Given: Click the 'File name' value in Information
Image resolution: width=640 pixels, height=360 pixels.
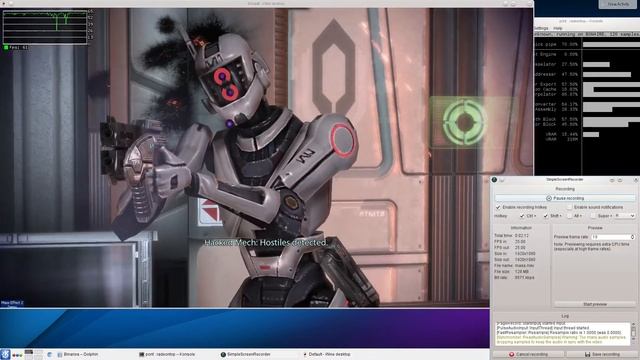Looking at the screenshot, I should click(x=524, y=265).
